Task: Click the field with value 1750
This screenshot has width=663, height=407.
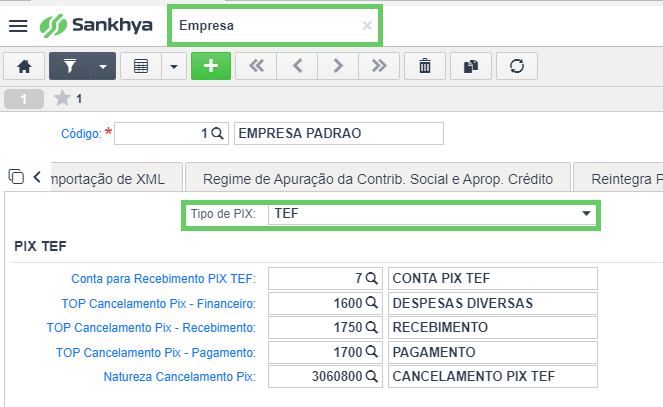Action: tap(325, 327)
